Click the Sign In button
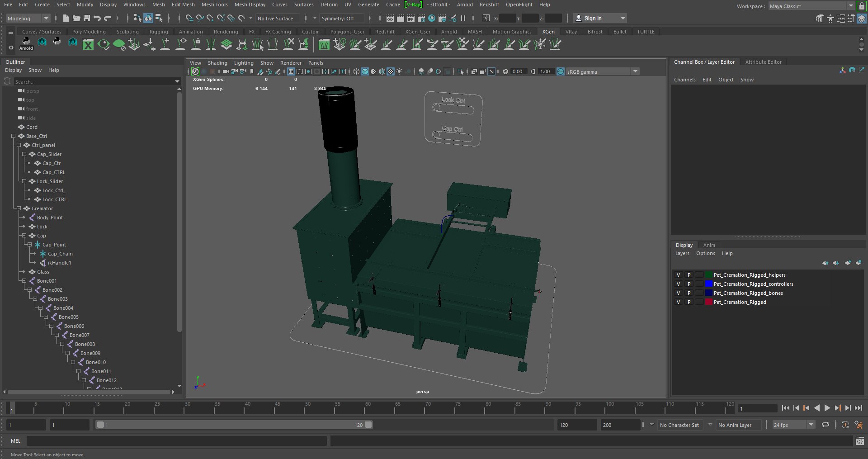This screenshot has height=459, width=868. [x=599, y=18]
